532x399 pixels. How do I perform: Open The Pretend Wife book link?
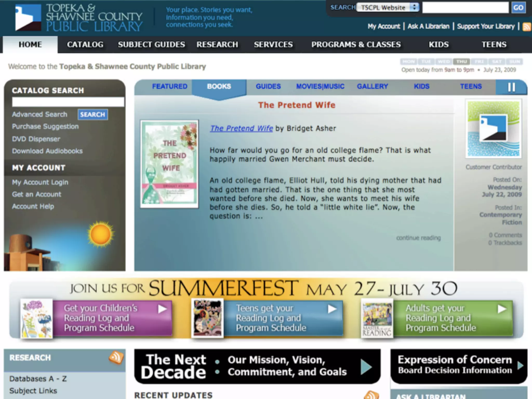[241, 128]
